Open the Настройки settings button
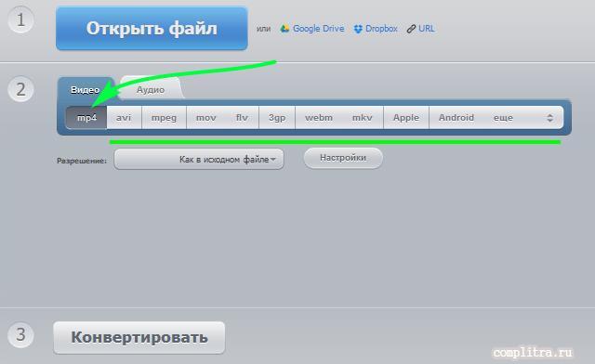 [343, 158]
